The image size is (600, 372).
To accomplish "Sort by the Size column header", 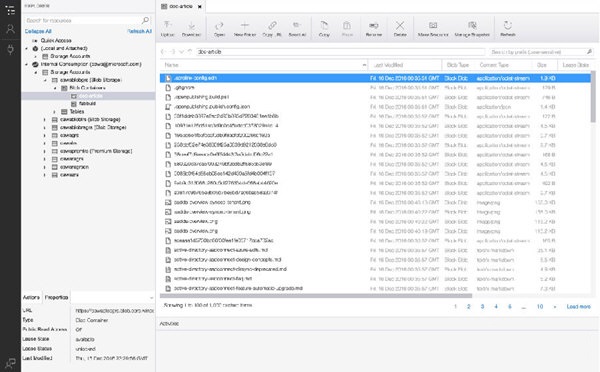I will pyautogui.click(x=545, y=65).
